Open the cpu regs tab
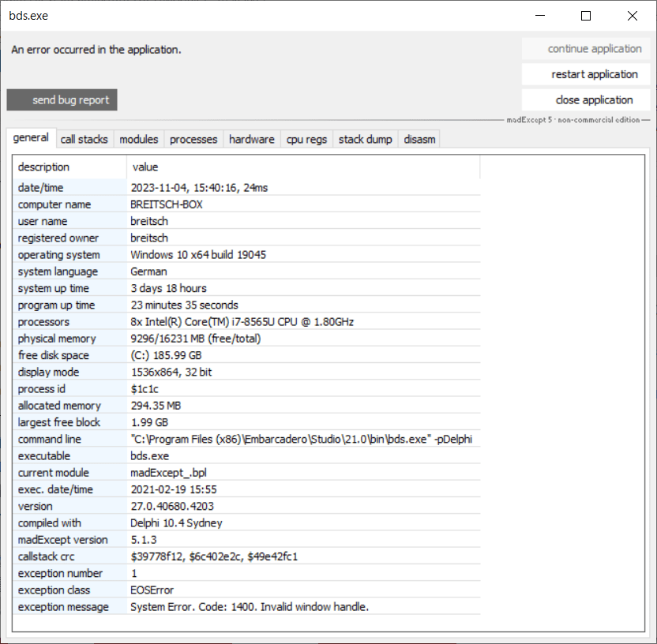Screen dimensions: 657x644 (x=306, y=139)
